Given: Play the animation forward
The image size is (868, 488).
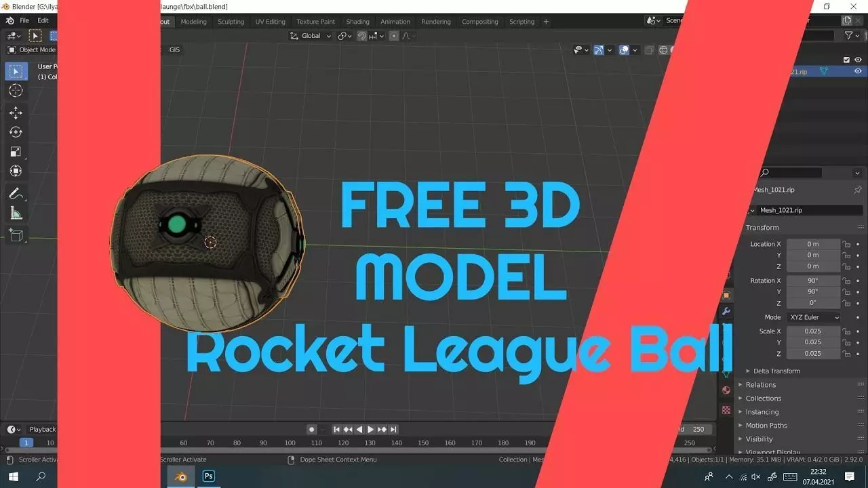Looking at the screenshot, I should pyautogui.click(x=370, y=429).
